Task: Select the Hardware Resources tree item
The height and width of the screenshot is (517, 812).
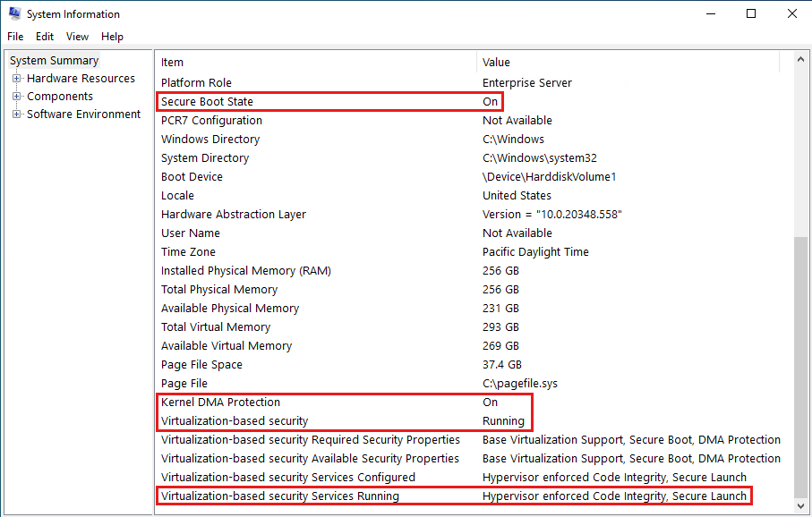Action: coord(81,79)
